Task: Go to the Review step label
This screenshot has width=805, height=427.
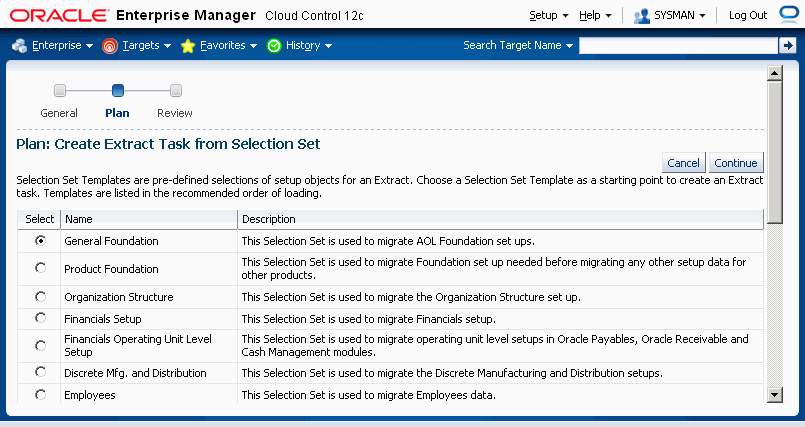Action: coord(175,113)
